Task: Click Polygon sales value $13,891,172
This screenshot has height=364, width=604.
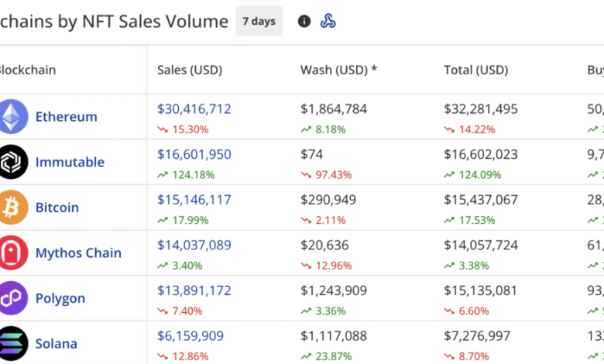Action: tap(194, 291)
